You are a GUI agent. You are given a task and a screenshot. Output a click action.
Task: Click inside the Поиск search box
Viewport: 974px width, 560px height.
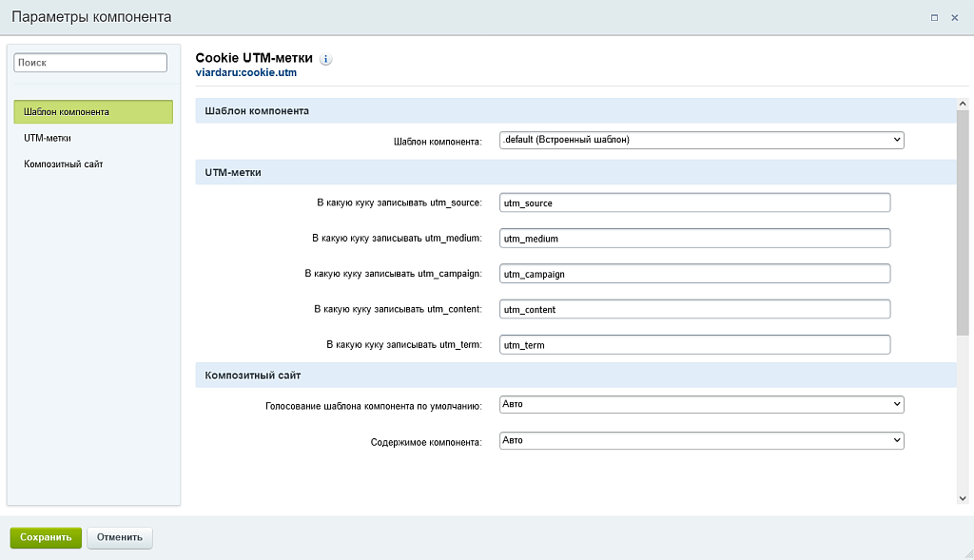pyautogui.click(x=89, y=62)
